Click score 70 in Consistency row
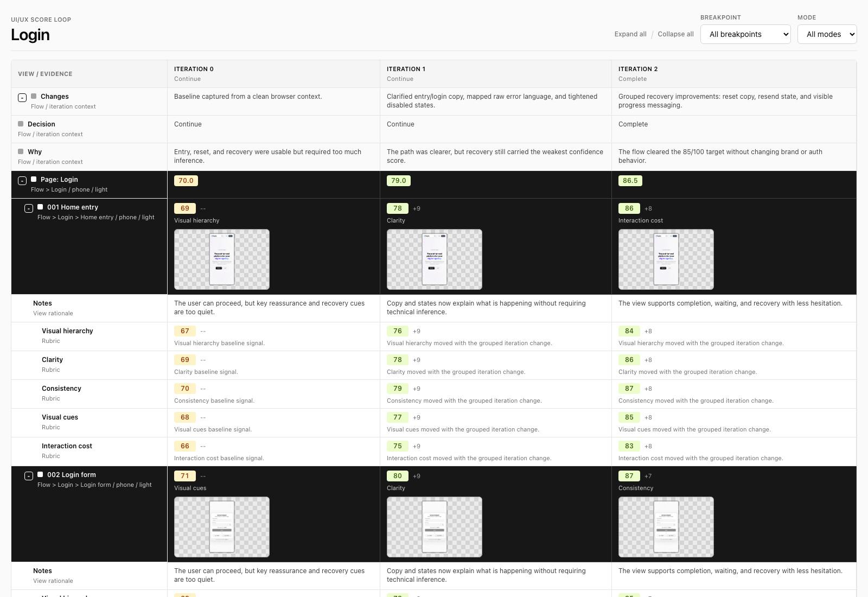Screen dimensions: 868x597 (185, 389)
